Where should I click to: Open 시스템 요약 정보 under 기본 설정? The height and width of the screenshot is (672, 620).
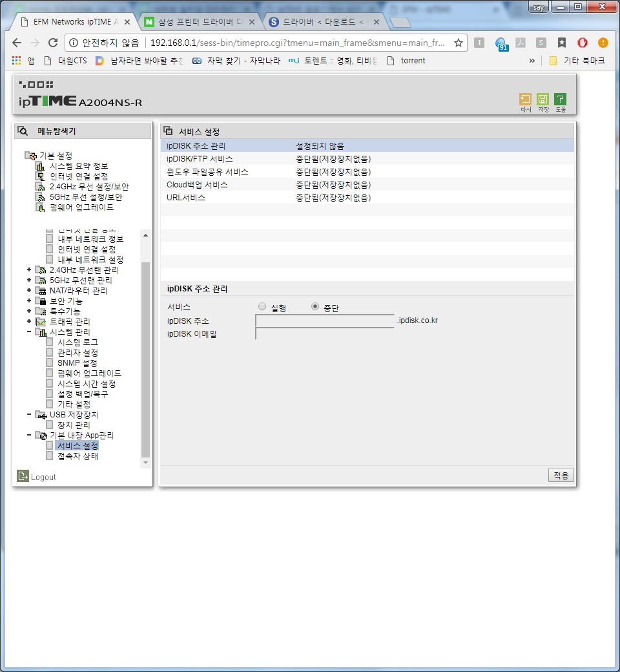(x=79, y=166)
